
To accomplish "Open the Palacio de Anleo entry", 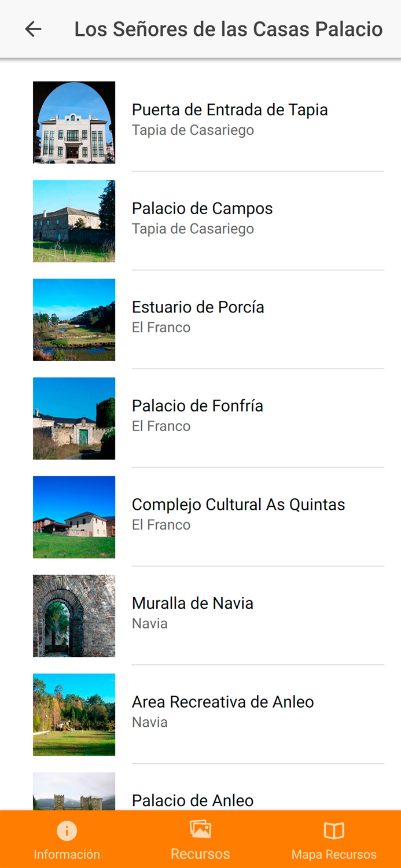I will click(193, 800).
